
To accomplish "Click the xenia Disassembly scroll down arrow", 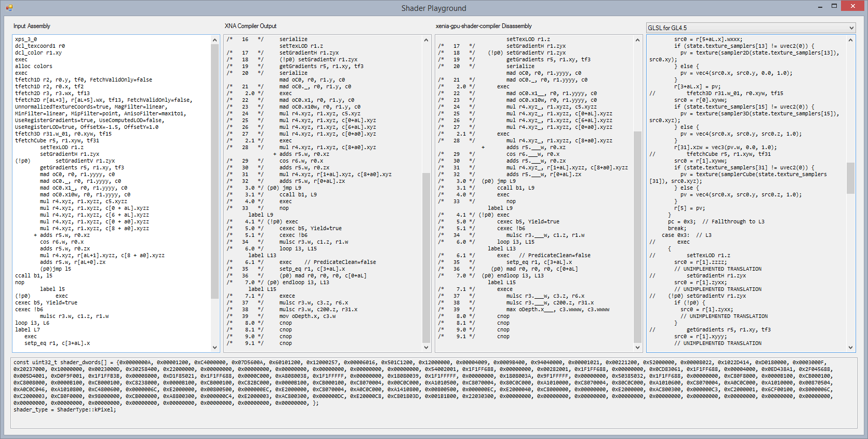I will (638, 348).
